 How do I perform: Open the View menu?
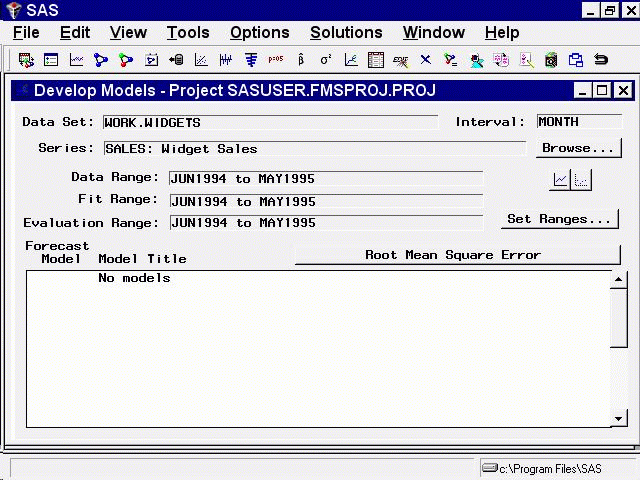click(x=128, y=32)
